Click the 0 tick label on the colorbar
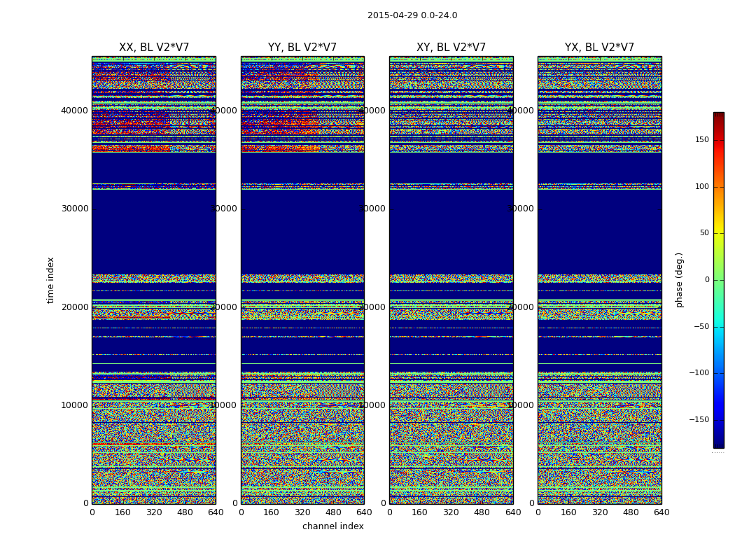Image resolution: width=735 pixels, height=560 pixels. pos(706,280)
